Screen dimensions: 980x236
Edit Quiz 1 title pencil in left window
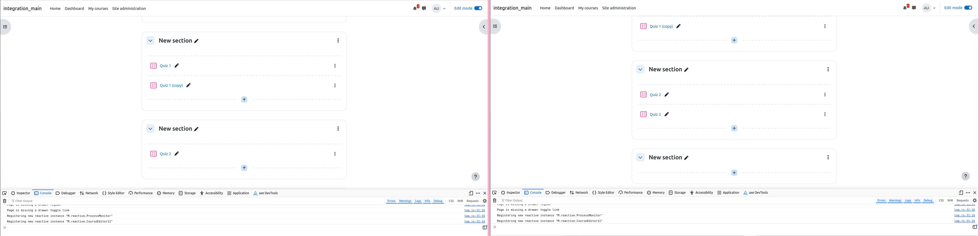tap(176, 66)
